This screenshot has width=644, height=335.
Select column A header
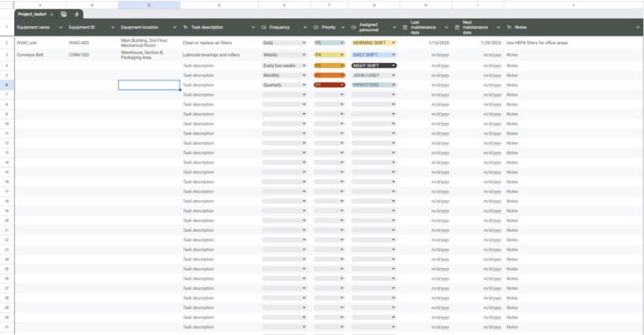coord(40,5)
